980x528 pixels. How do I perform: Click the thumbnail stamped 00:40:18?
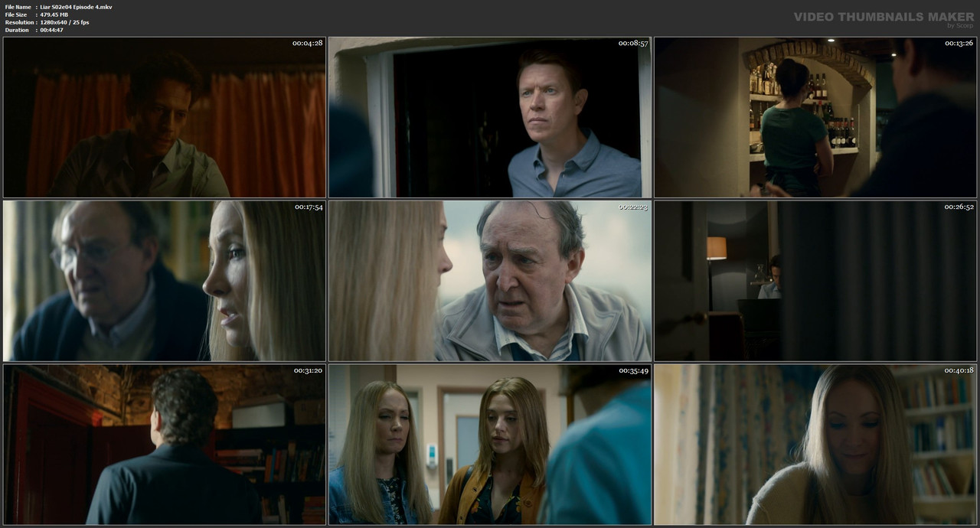[x=815, y=445]
